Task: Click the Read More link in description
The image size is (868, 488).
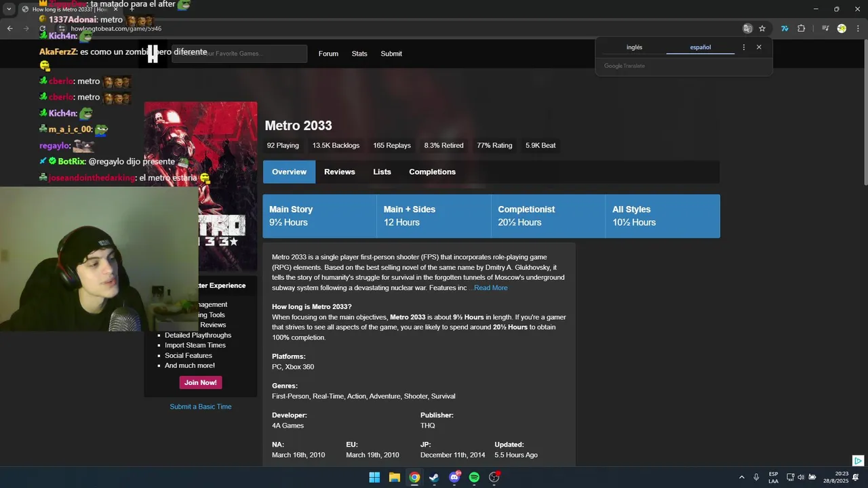Action: point(490,288)
